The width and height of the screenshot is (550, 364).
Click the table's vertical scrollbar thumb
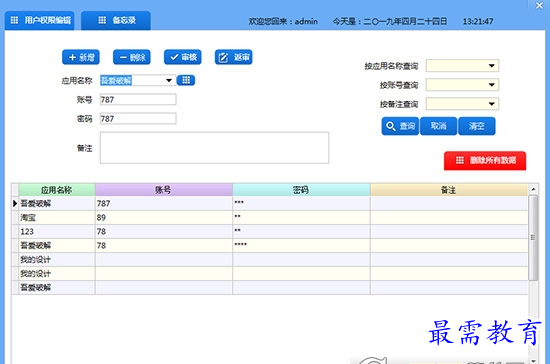pyautogui.click(x=533, y=238)
